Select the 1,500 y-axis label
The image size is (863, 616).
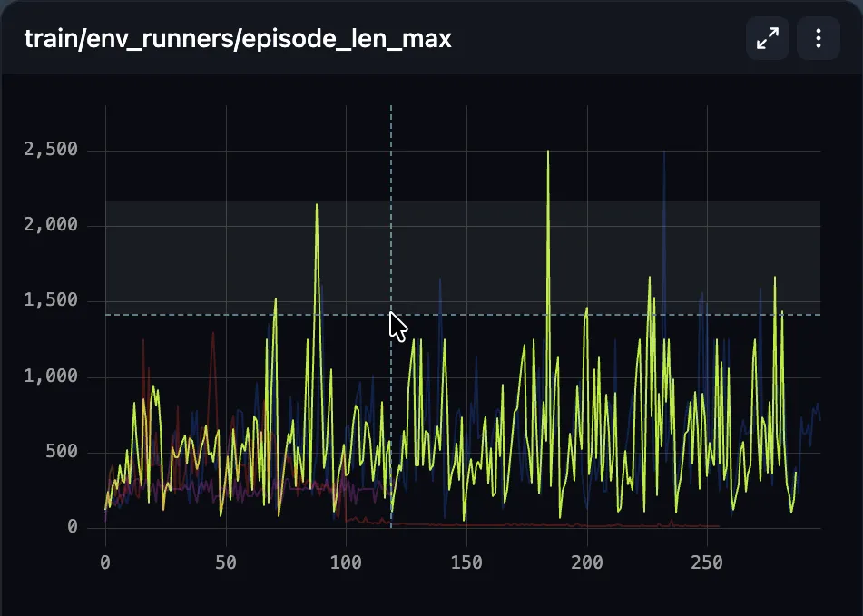point(51,299)
